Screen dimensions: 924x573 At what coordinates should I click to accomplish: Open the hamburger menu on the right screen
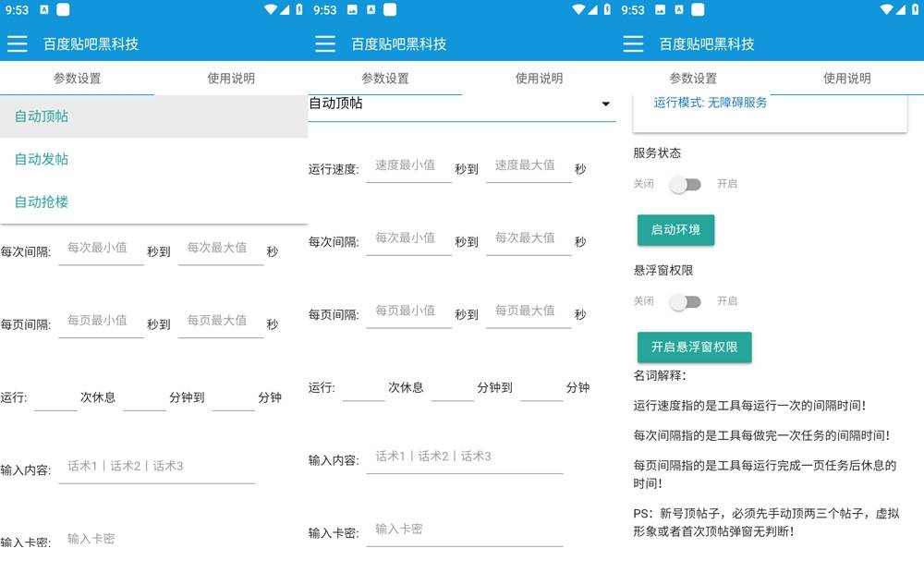[x=633, y=43]
